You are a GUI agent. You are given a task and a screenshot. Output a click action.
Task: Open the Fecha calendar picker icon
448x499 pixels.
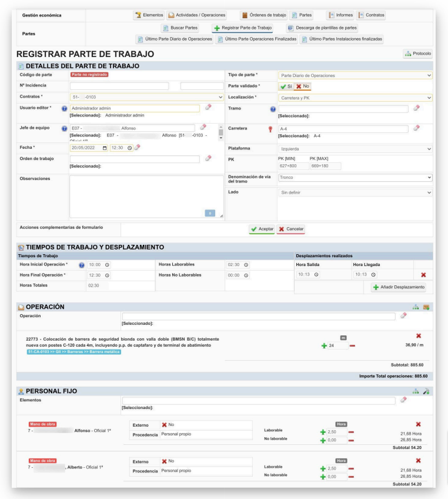104,148
